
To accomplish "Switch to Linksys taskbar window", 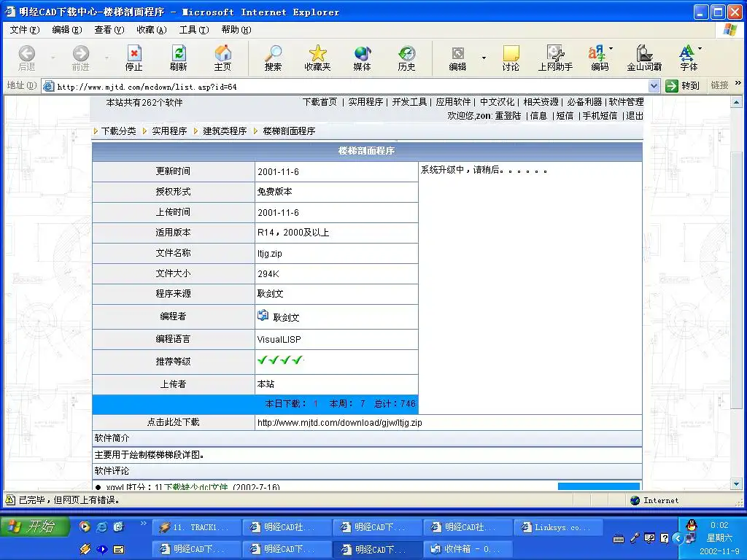I will click(x=559, y=527).
